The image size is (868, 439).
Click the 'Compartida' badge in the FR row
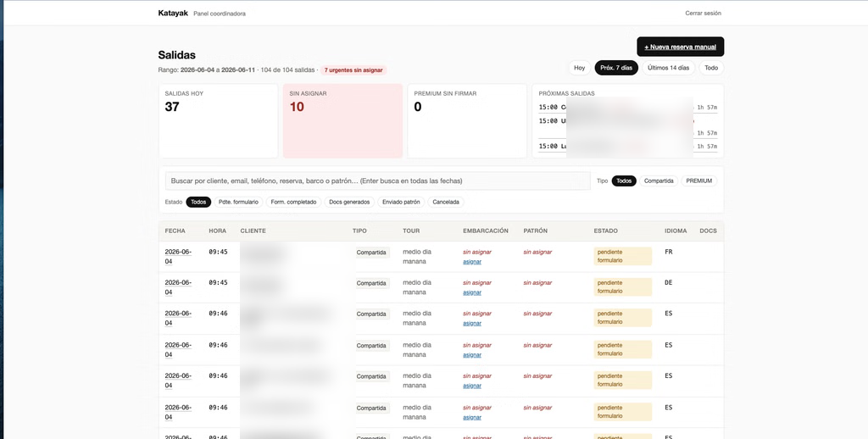coord(371,253)
